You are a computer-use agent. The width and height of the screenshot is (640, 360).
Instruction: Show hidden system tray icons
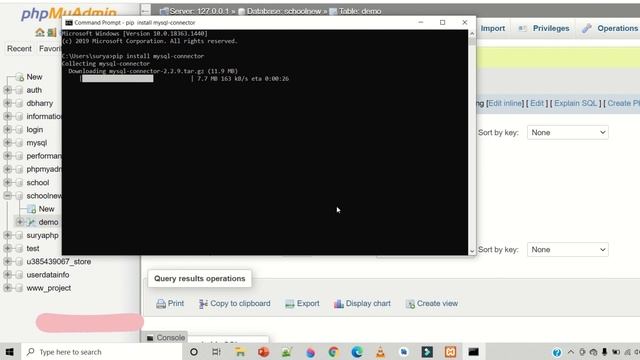point(571,352)
